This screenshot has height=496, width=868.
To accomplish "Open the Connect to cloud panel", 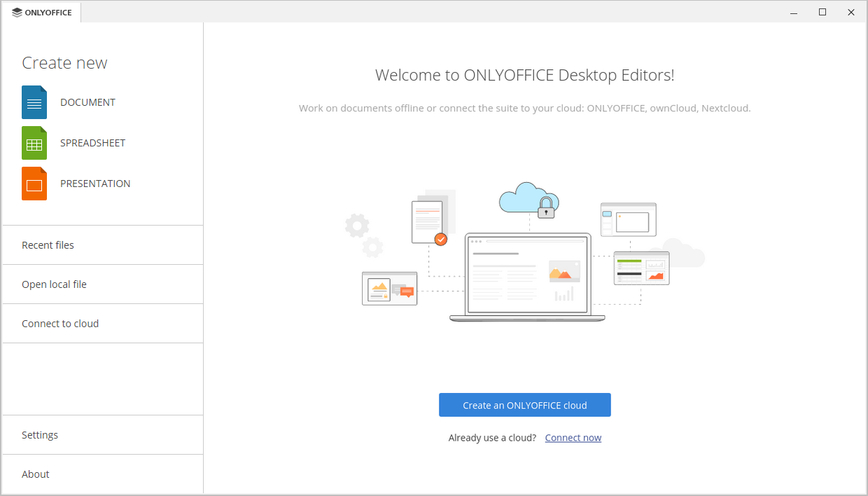I will (x=103, y=324).
